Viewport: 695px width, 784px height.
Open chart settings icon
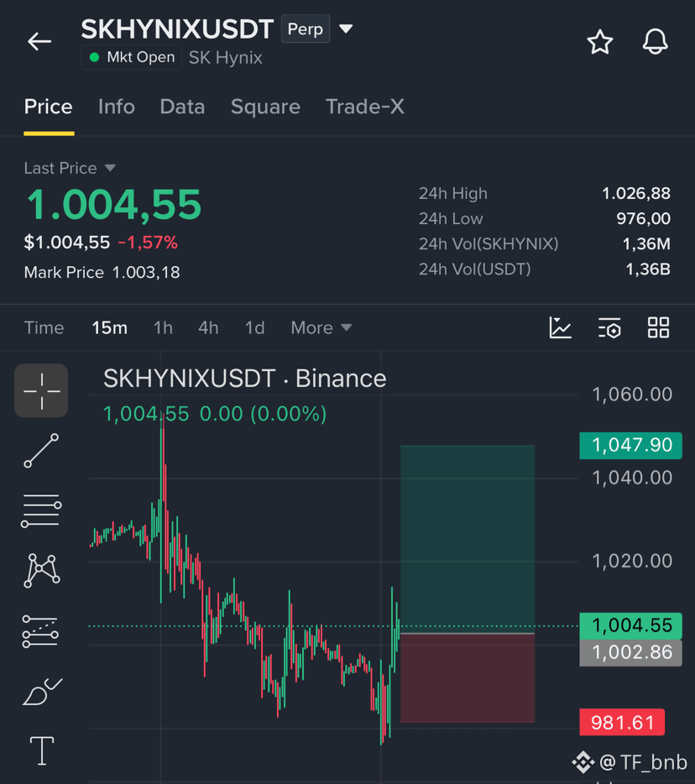point(609,328)
